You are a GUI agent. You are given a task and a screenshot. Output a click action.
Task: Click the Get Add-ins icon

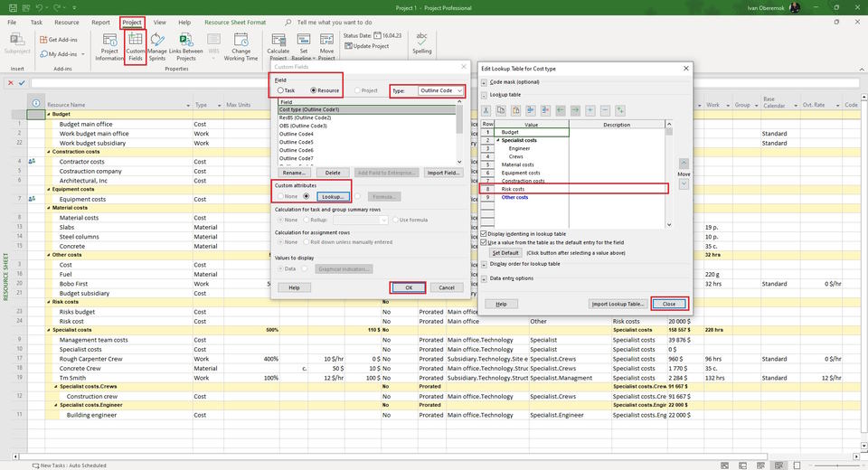coord(43,39)
